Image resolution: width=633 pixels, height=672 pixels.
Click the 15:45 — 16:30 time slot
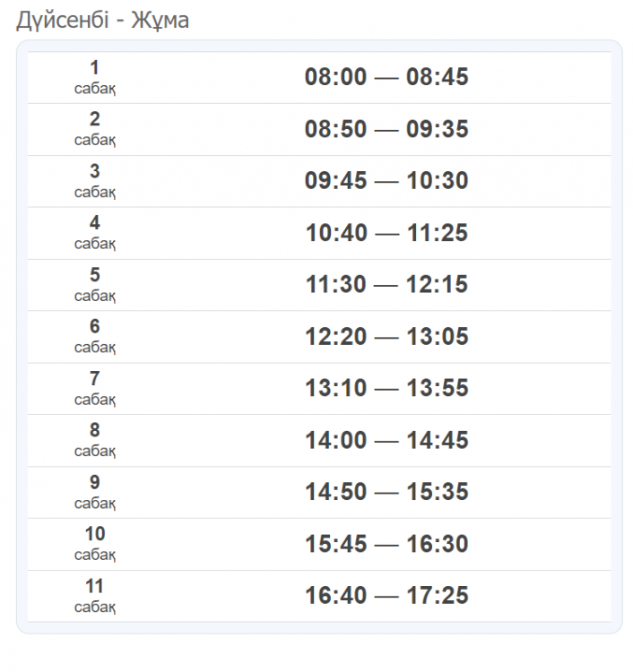[x=386, y=544]
